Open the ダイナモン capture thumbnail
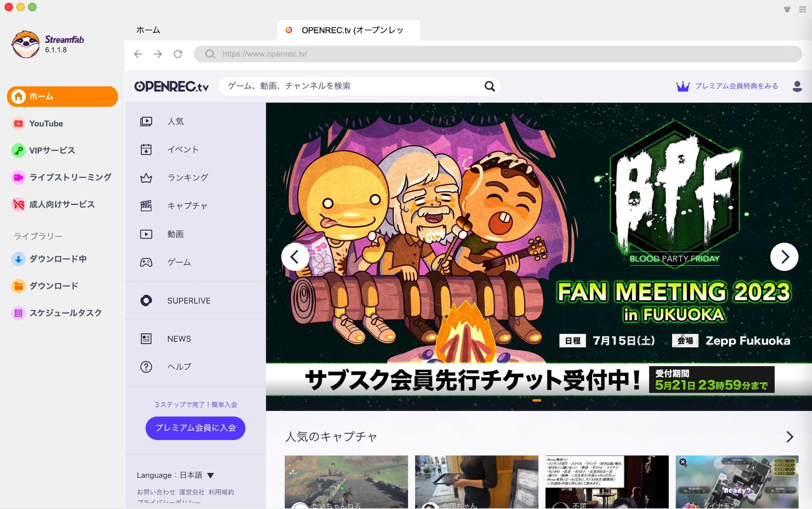 (x=737, y=482)
